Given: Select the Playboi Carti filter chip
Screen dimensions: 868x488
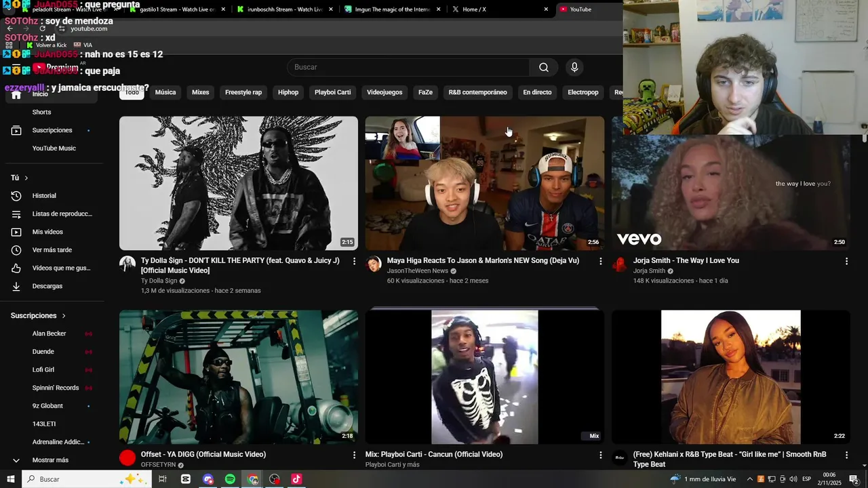Looking at the screenshot, I should pos(333,92).
